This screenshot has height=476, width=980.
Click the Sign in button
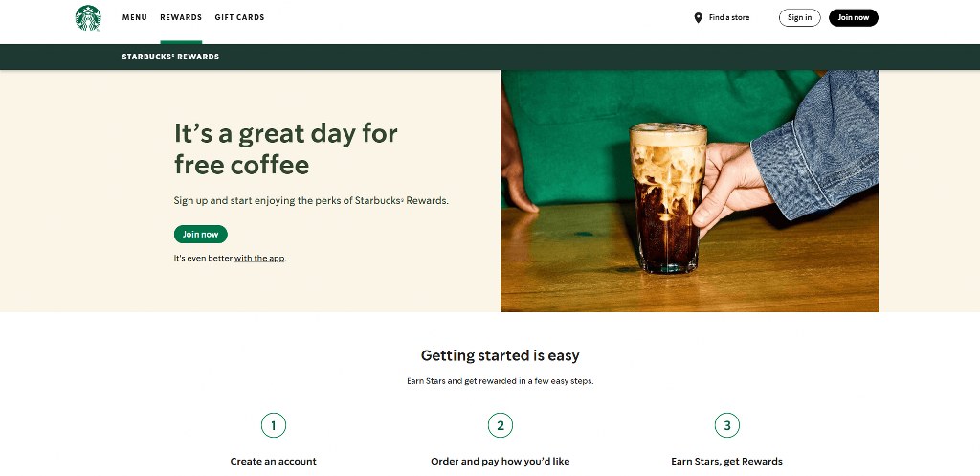799,17
